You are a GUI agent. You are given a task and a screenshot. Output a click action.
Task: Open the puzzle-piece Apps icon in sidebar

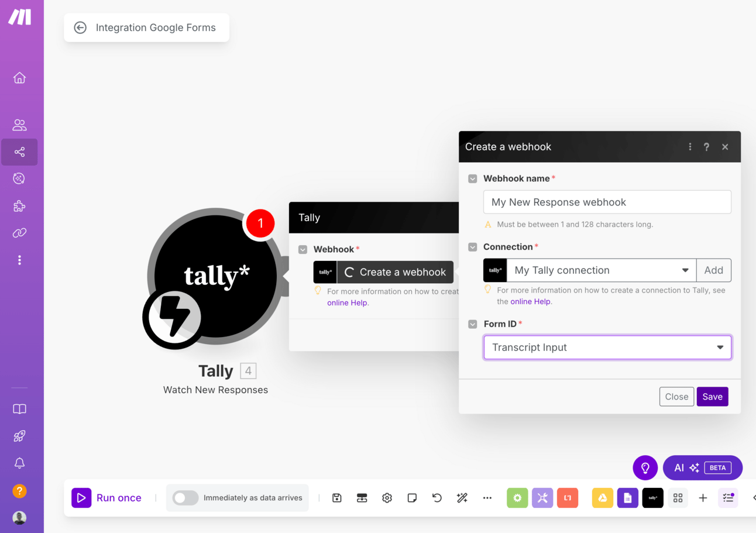click(x=19, y=206)
